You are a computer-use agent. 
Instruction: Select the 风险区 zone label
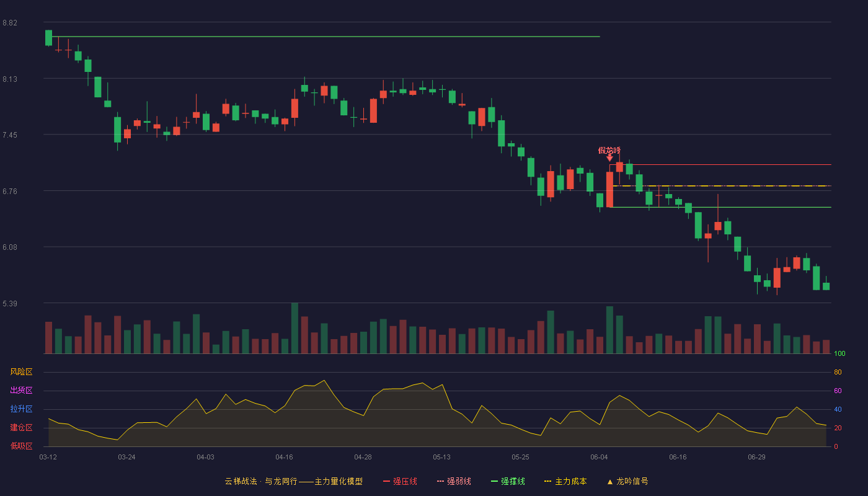tap(21, 372)
